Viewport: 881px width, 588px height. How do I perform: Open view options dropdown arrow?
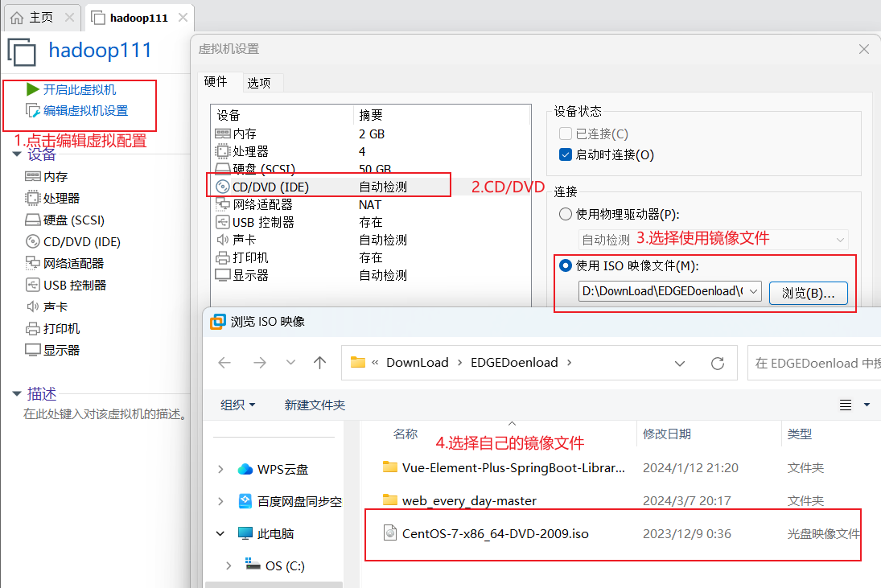[867, 405]
